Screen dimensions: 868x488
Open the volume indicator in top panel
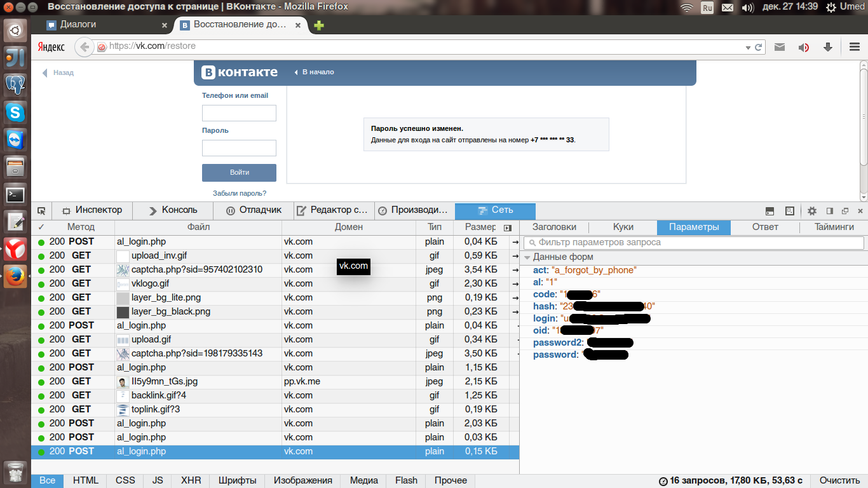pyautogui.click(x=748, y=7)
